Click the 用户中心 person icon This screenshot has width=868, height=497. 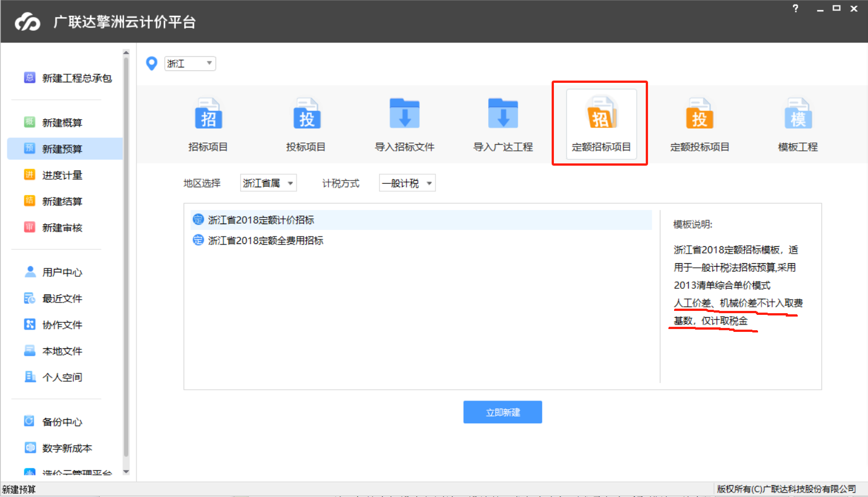[x=30, y=272]
